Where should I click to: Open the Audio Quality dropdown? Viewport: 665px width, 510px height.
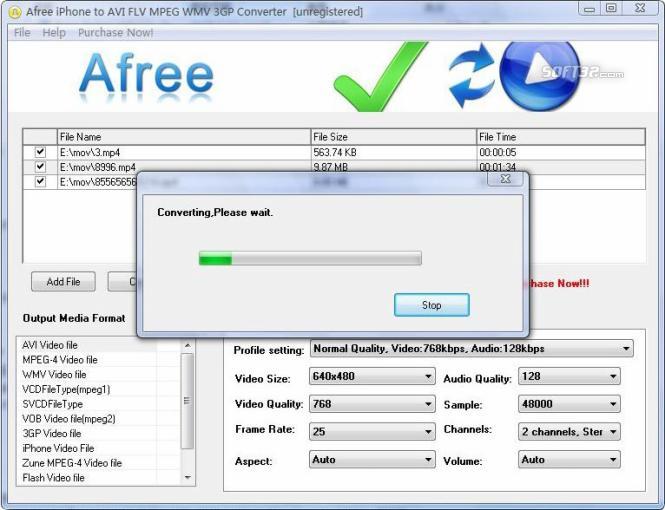569,376
